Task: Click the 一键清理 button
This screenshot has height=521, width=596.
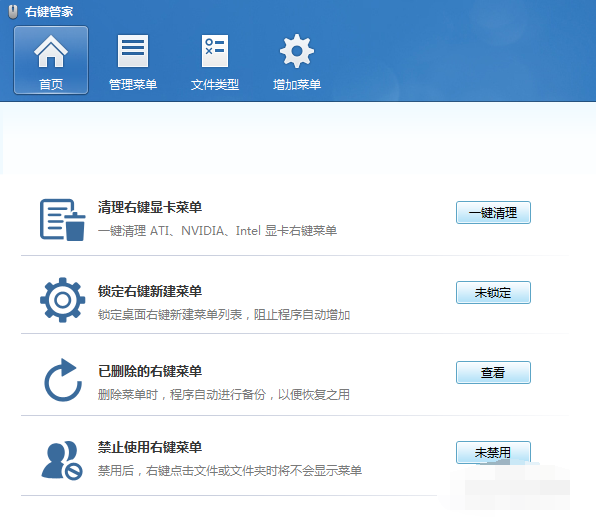Action: (x=493, y=212)
